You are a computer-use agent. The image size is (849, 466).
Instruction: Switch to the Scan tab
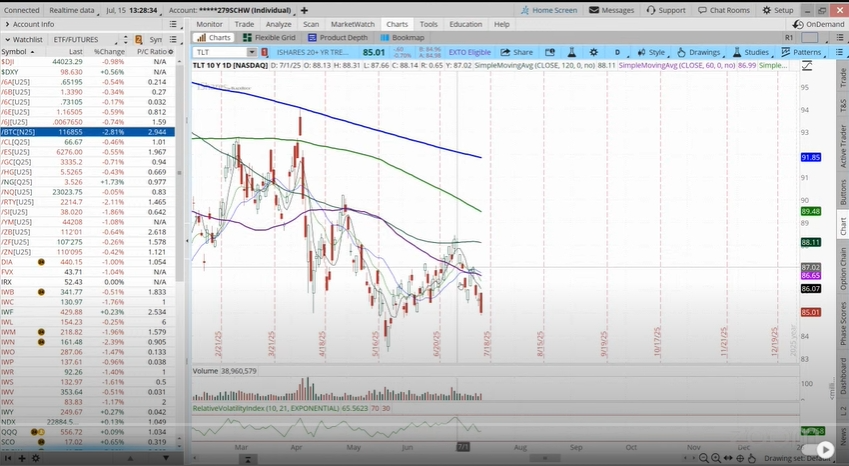[x=311, y=24]
